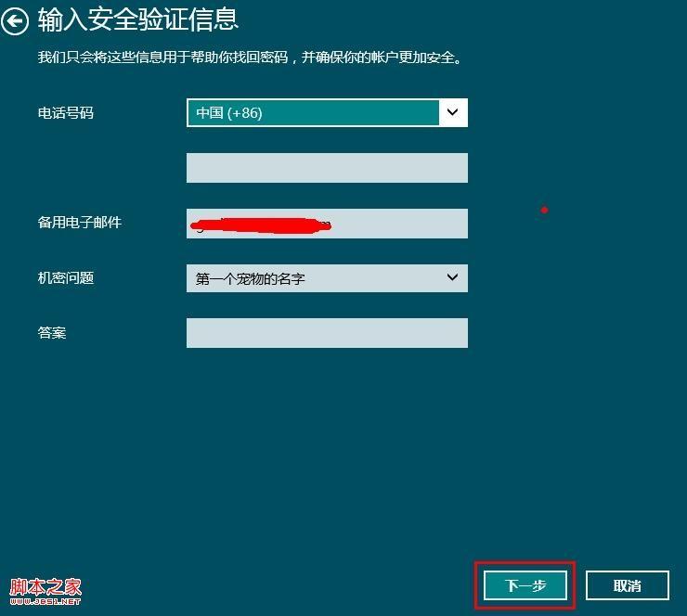This screenshot has height=616, width=687.
Task: Open the 中国 (+86) country code dropdown
Action: tap(327, 113)
